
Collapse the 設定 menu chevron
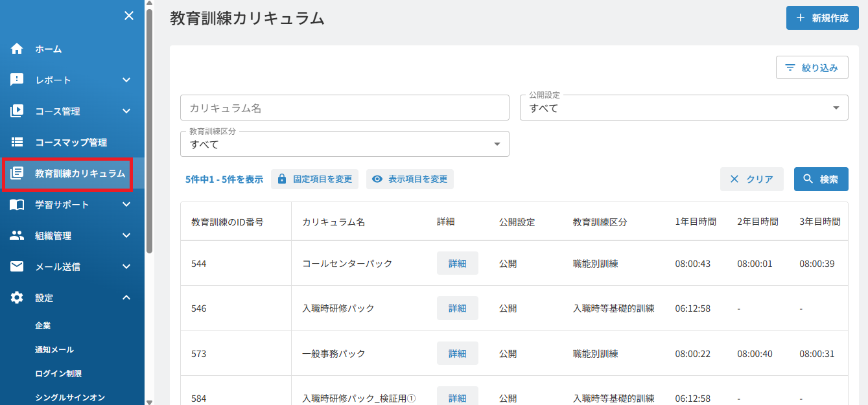(126, 298)
